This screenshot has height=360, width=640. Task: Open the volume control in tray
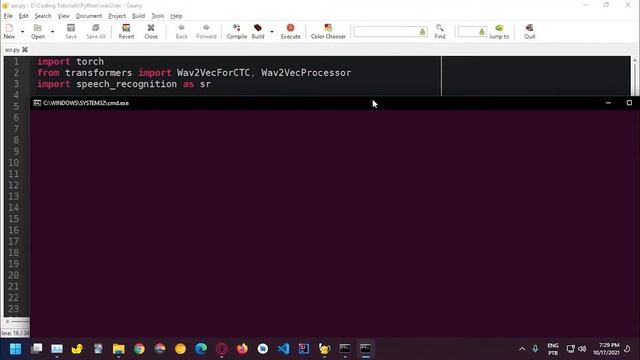pos(582,349)
